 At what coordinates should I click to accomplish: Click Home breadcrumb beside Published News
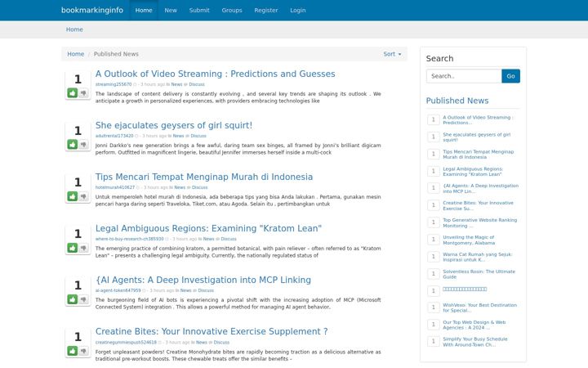tap(75, 54)
